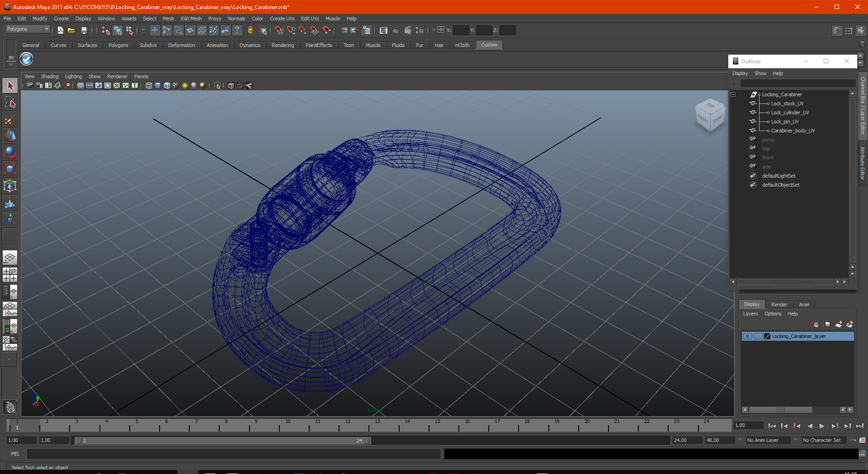Select the arrow Select tool
This screenshot has width=868, height=474.
click(10, 86)
